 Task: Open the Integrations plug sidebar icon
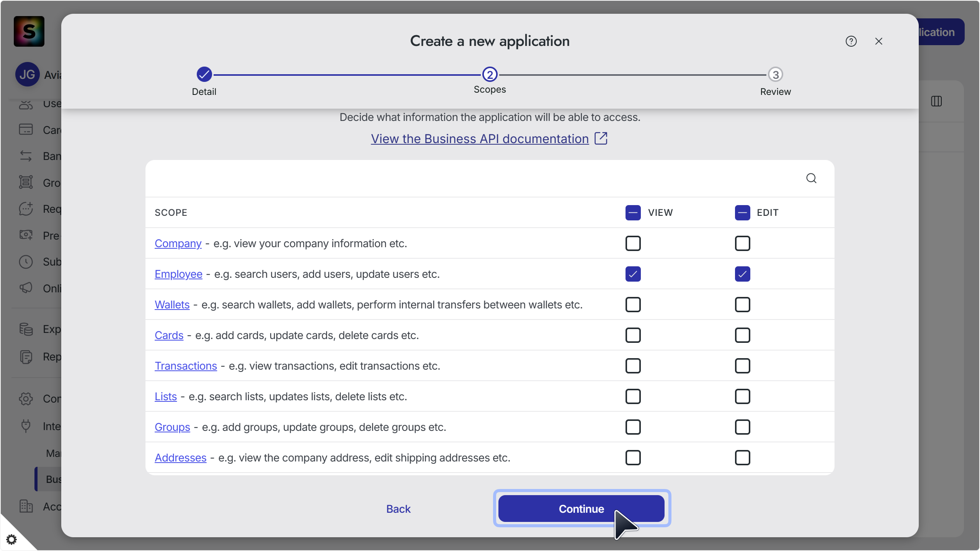click(x=26, y=426)
